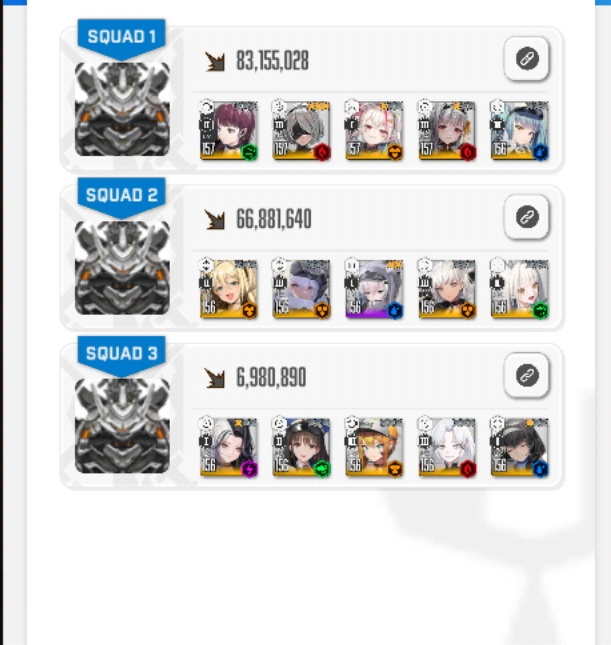Viewport: 611px width, 645px height.
Task: Open Squad 3 boss portrait
Action: (122, 426)
